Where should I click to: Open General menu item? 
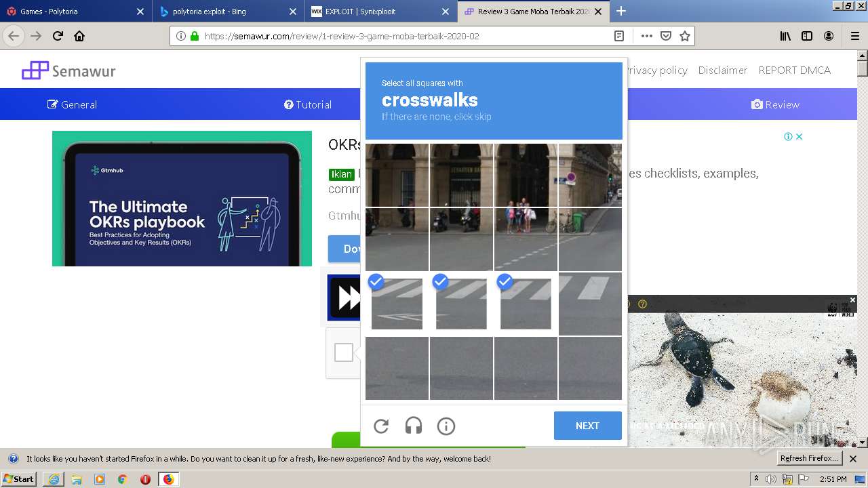[x=72, y=104]
